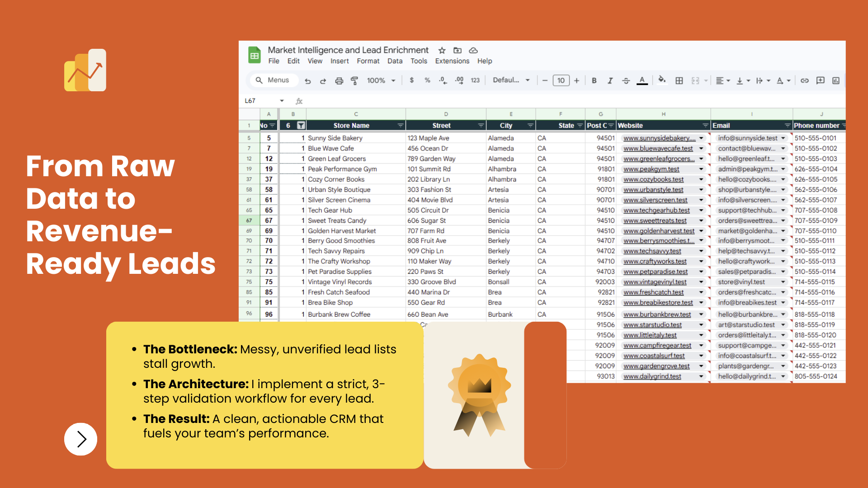Toggle bold formatting
This screenshot has height=488, width=868.
pyautogui.click(x=594, y=80)
